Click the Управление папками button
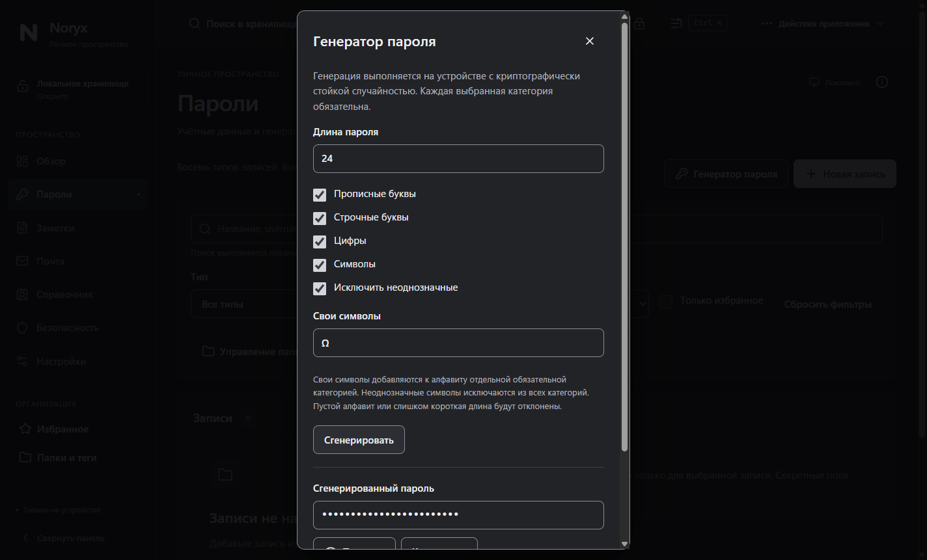 click(249, 352)
